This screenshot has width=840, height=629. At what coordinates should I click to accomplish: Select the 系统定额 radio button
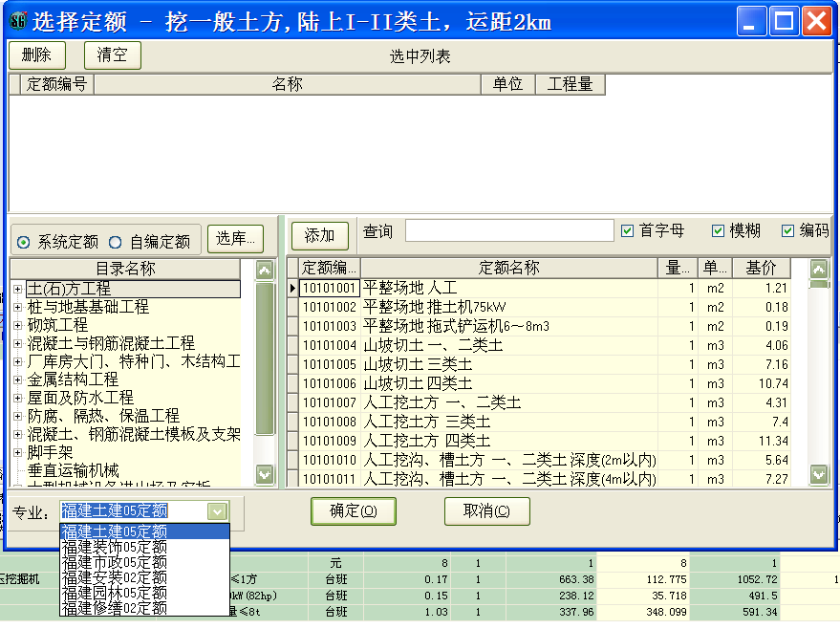24,242
